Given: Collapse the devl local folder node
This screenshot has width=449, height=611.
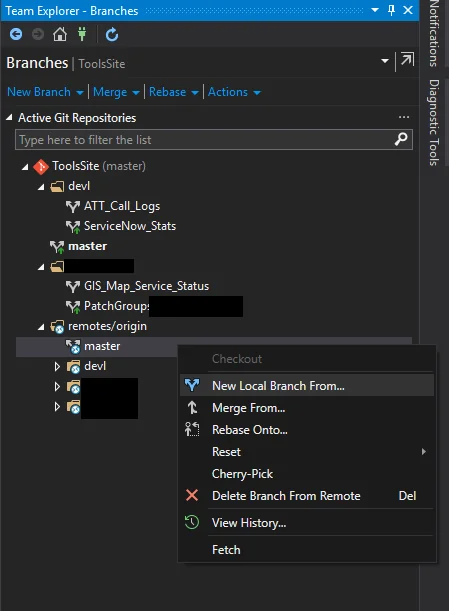Looking at the screenshot, I should point(41,187).
